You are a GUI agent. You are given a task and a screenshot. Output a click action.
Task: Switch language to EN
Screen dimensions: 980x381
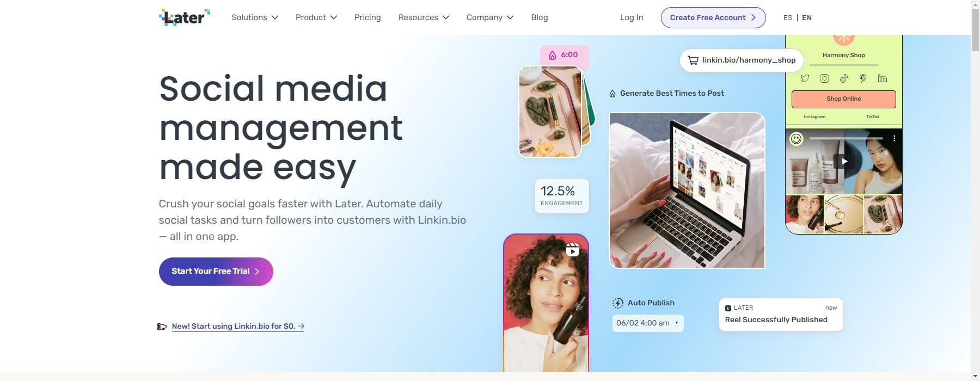(807, 17)
